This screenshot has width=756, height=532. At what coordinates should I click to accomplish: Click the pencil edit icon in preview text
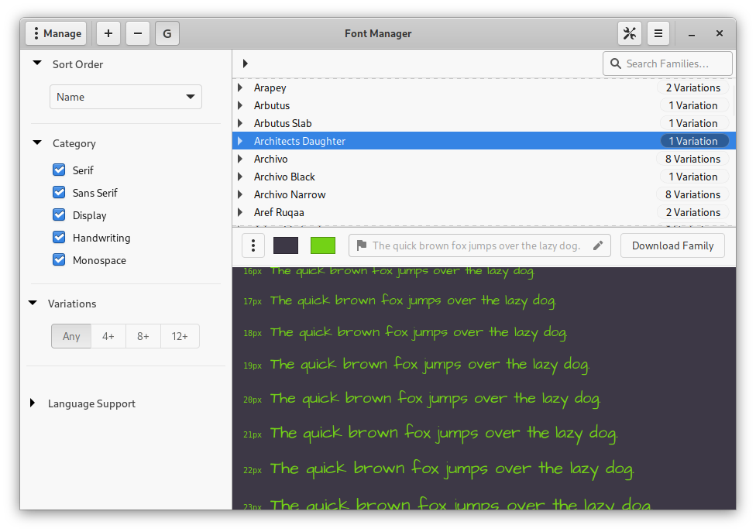point(597,245)
